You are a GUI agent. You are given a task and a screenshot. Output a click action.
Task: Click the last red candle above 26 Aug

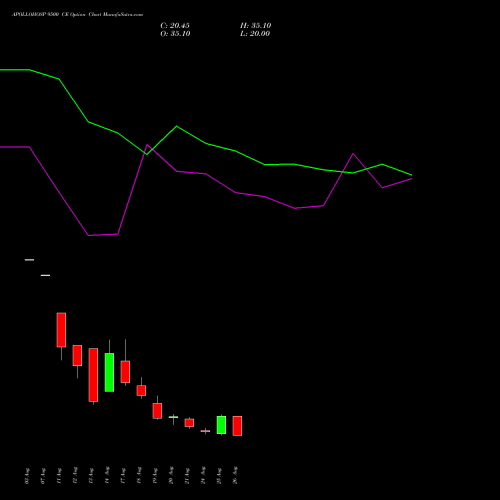coord(237,426)
